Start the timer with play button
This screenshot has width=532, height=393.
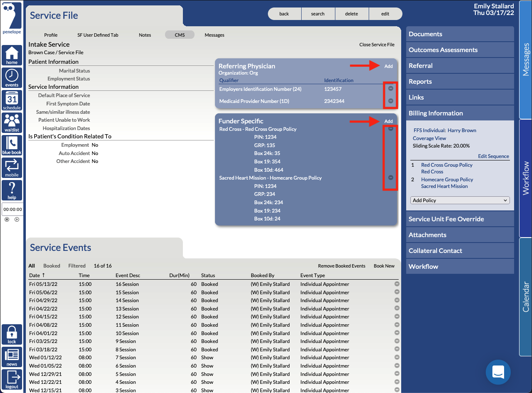pyautogui.click(x=17, y=219)
